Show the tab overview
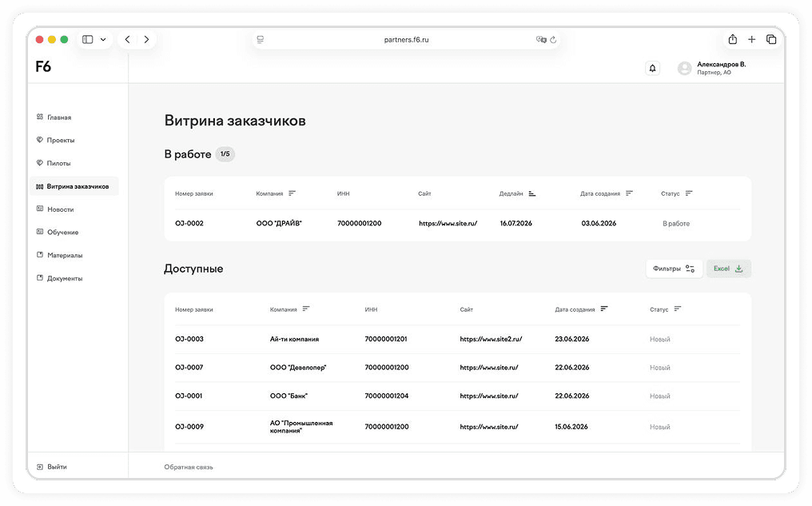This screenshot has width=812, height=506. pyautogui.click(x=771, y=39)
